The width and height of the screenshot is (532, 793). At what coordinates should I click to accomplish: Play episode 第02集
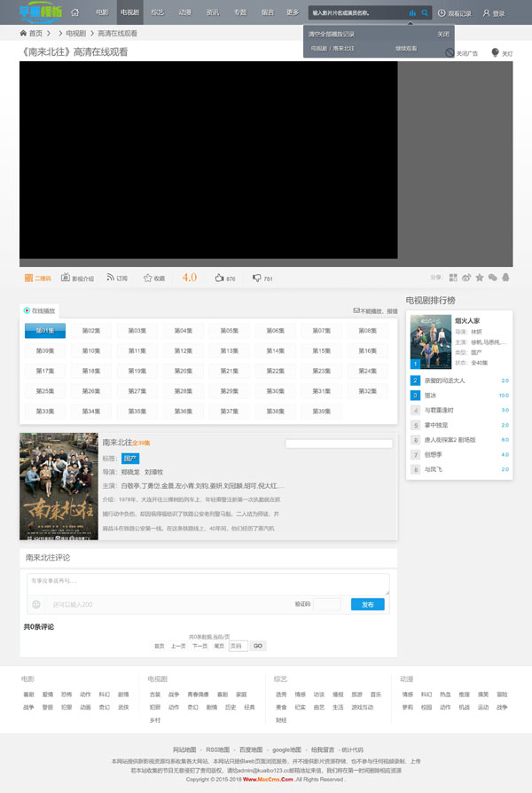coord(91,331)
